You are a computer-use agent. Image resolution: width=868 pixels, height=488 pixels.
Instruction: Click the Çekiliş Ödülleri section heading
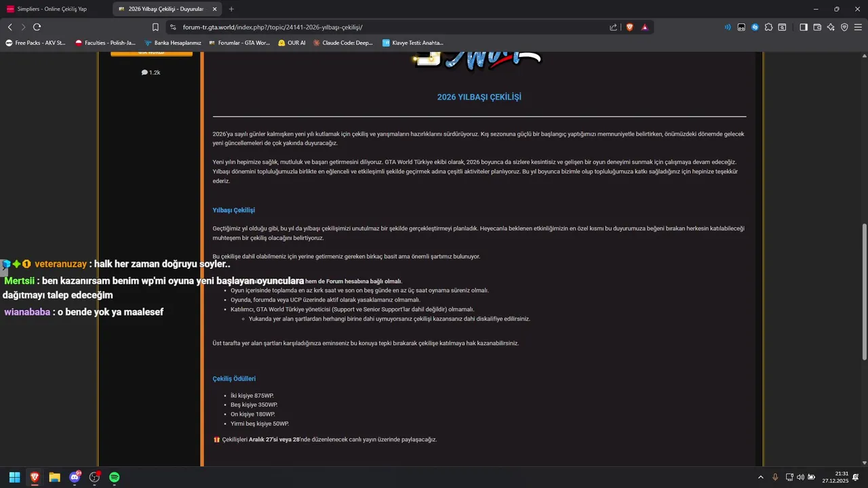pos(234,379)
